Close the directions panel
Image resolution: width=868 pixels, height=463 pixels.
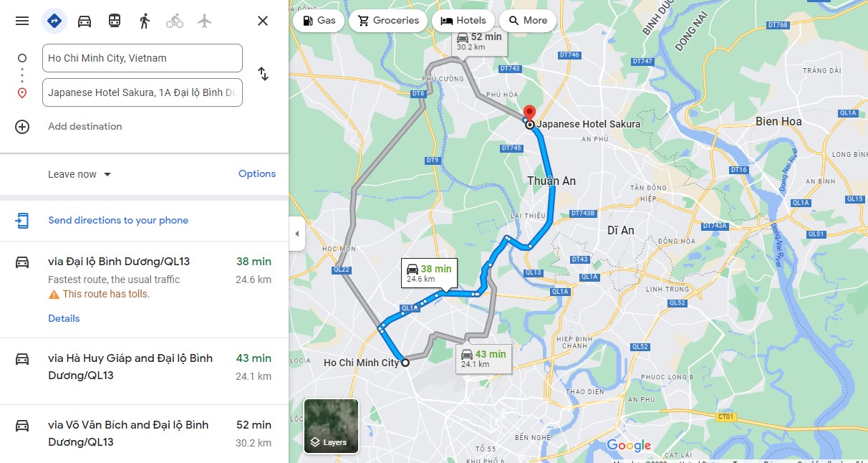[263, 21]
